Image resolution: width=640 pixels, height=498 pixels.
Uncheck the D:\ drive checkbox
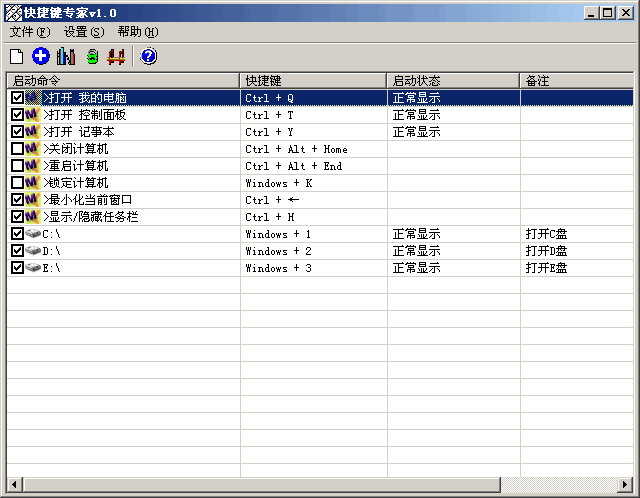17,251
